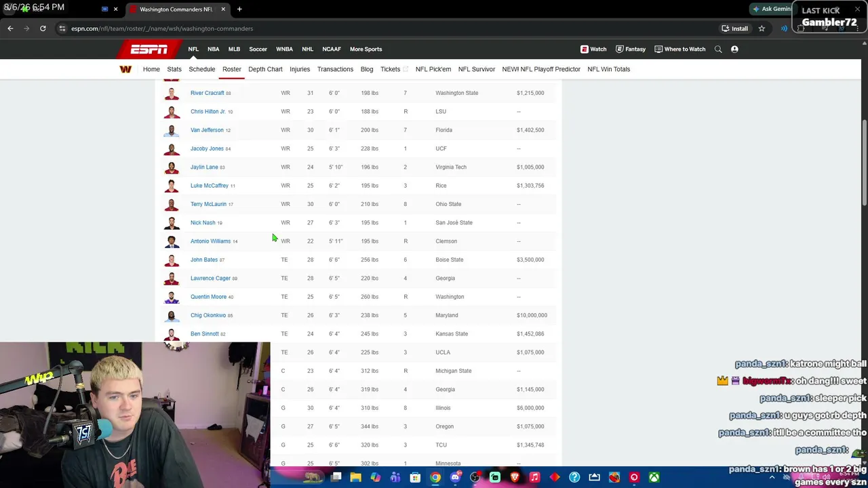Open Luke McCaffrey player page
Image resolution: width=868 pixels, height=488 pixels.
coord(210,185)
